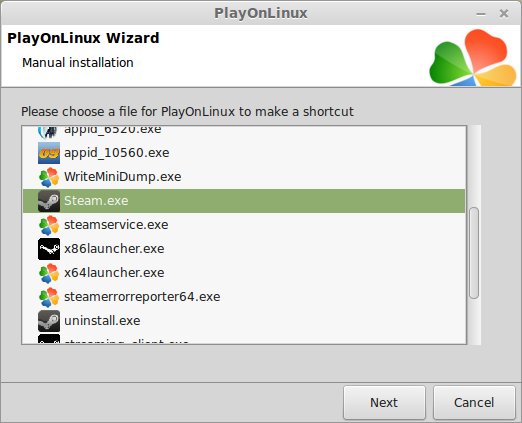This screenshot has height=423, width=522.
Task: Click the steamerrorreporter64.exe clover icon
Action: (49, 297)
